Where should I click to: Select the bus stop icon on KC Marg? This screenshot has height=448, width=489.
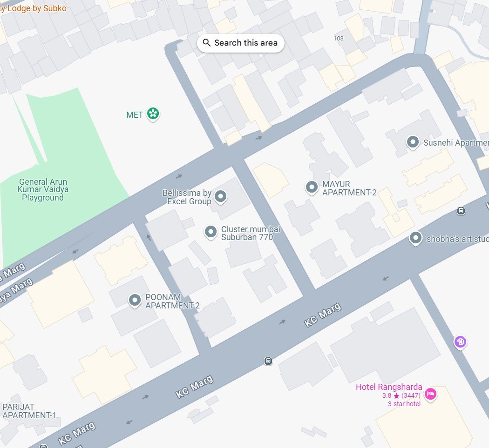[268, 361]
